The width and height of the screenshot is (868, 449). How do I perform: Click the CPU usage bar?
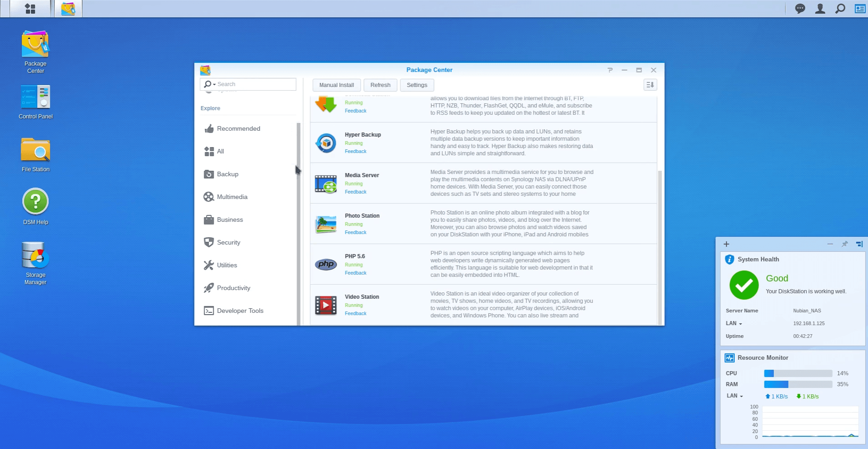(x=798, y=373)
